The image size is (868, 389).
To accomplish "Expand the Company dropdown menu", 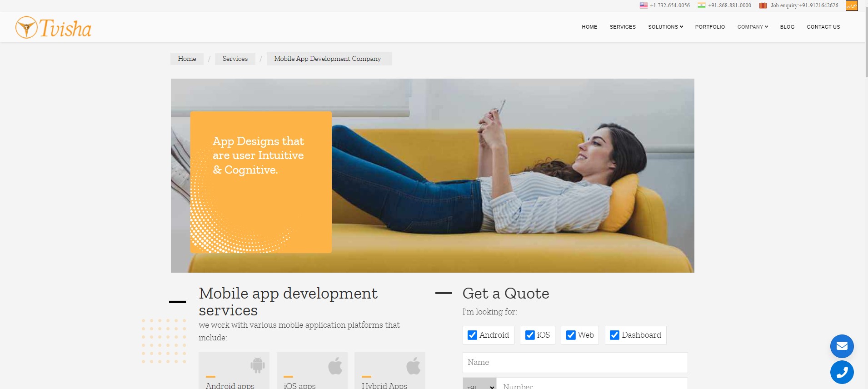I will pyautogui.click(x=753, y=27).
